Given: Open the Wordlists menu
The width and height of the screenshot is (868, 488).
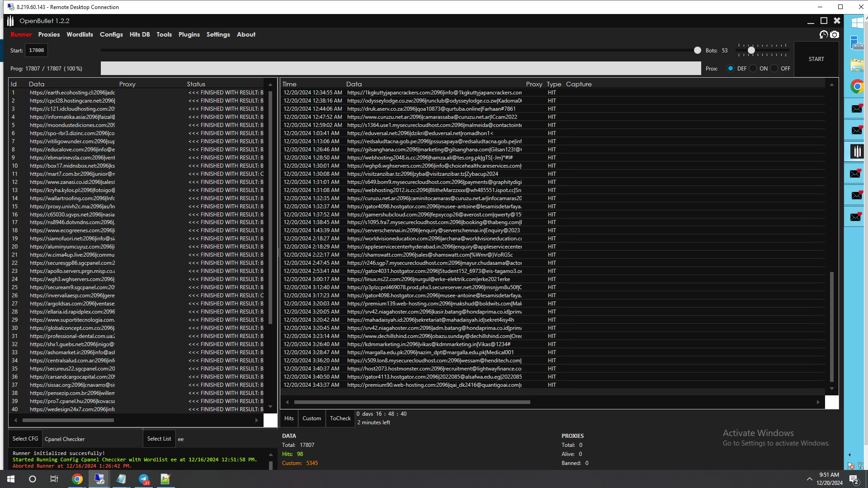Looking at the screenshot, I should click(80, 34).
